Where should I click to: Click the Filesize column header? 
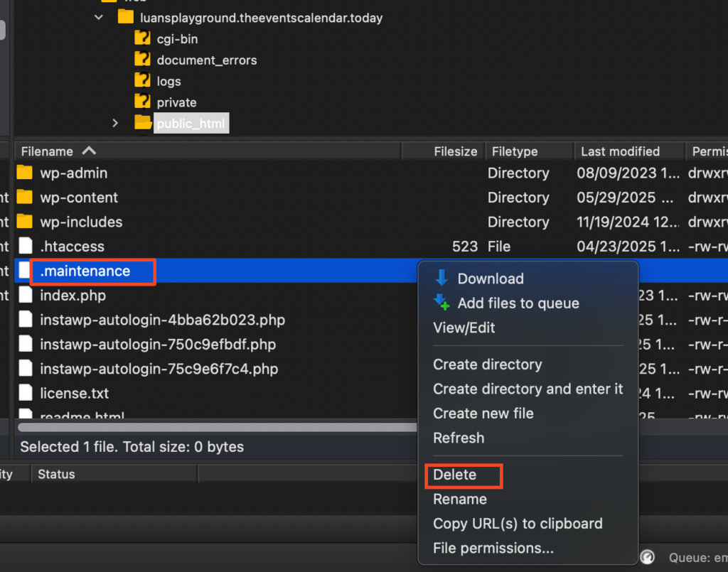click(x=455, y=151)
